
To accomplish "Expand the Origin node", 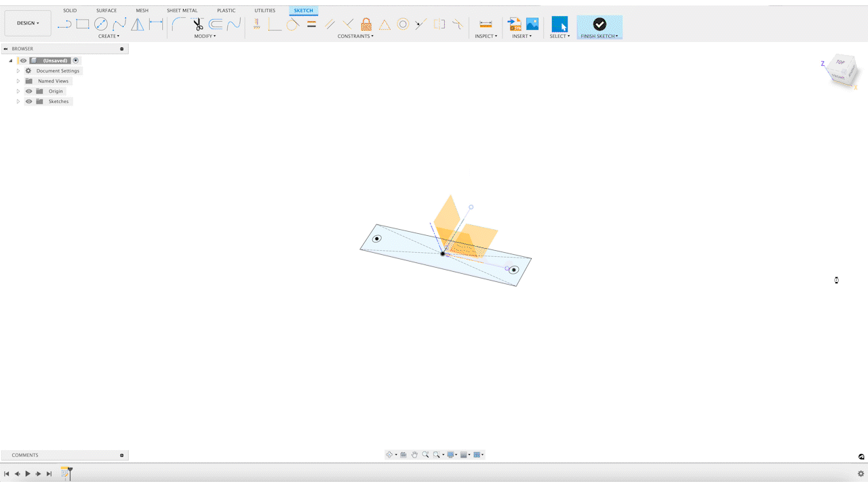I will coord(18,91).
